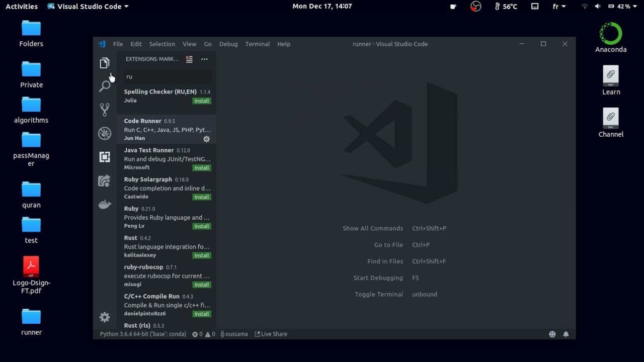Install the Ruby Solargraph extension

pyautogui.click(x=202, y=197)
